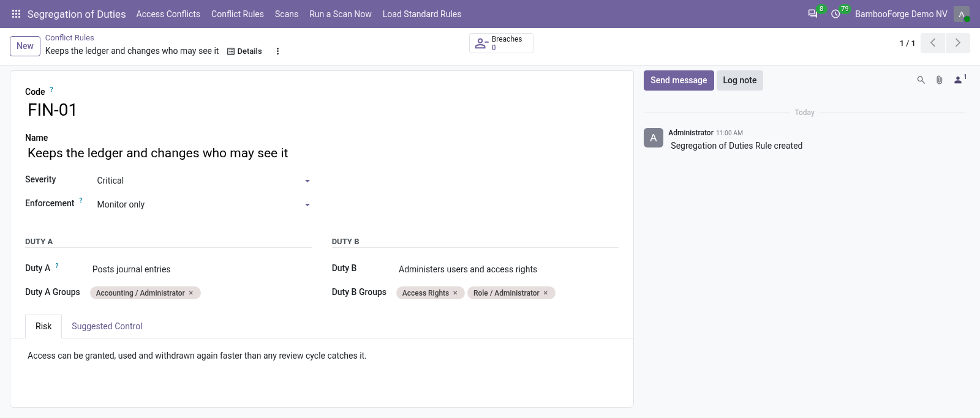980x418 pixels.
Task: Open the apps grid menu icon
Action: coord(17,14)
